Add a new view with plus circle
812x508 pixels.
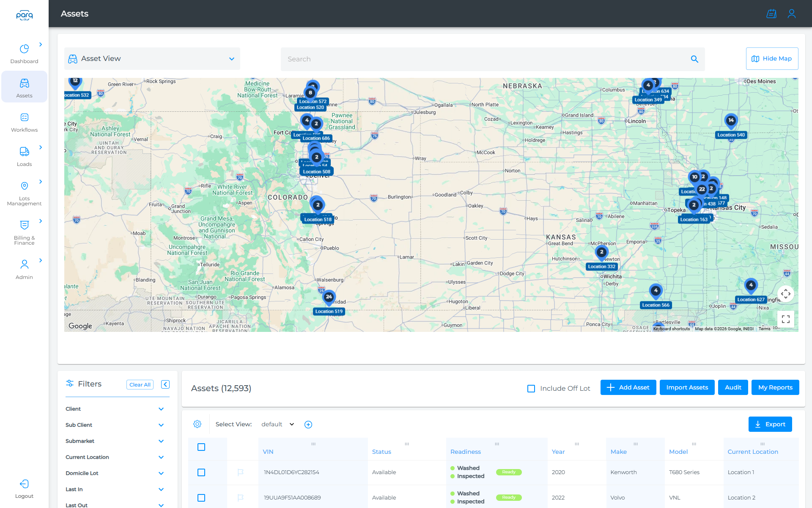click(x=308, y=425)
